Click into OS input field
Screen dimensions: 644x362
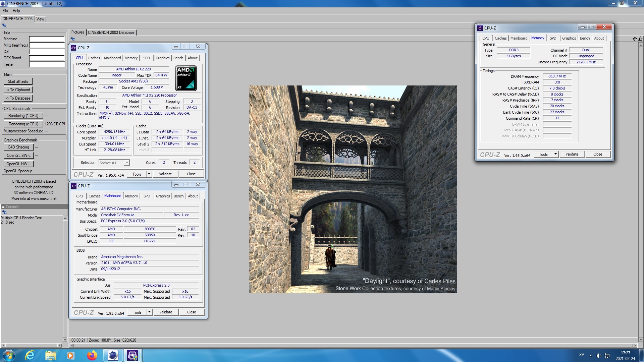(x=47, y=52)
